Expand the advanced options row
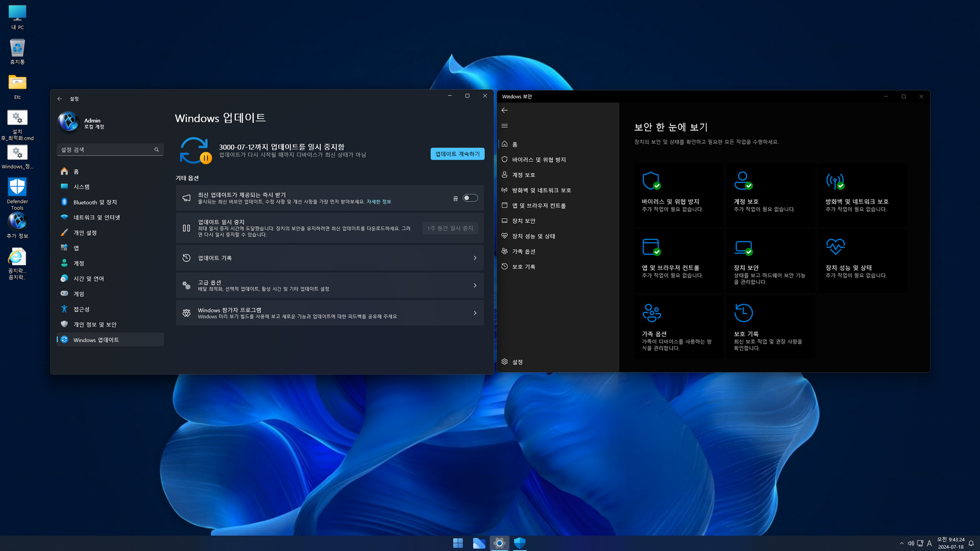The image size is (980, 551). (x=330, y=286)
